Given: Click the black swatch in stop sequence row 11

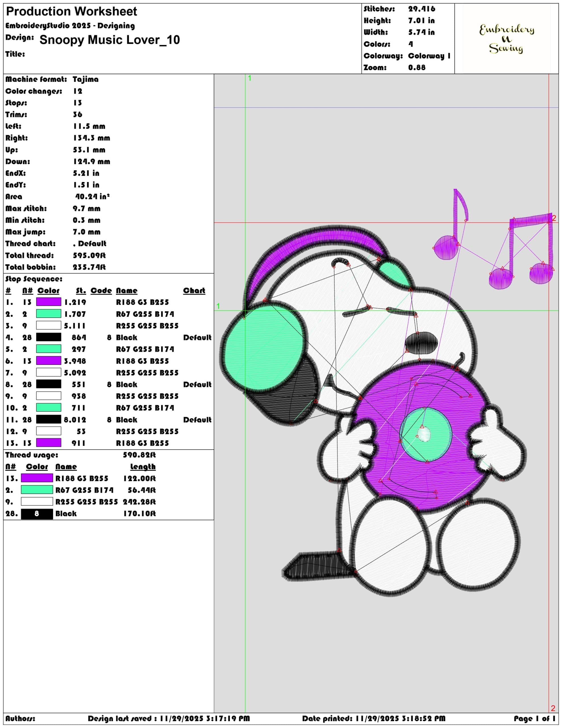Looking at the screenshot, I should [x=49, y=419].
